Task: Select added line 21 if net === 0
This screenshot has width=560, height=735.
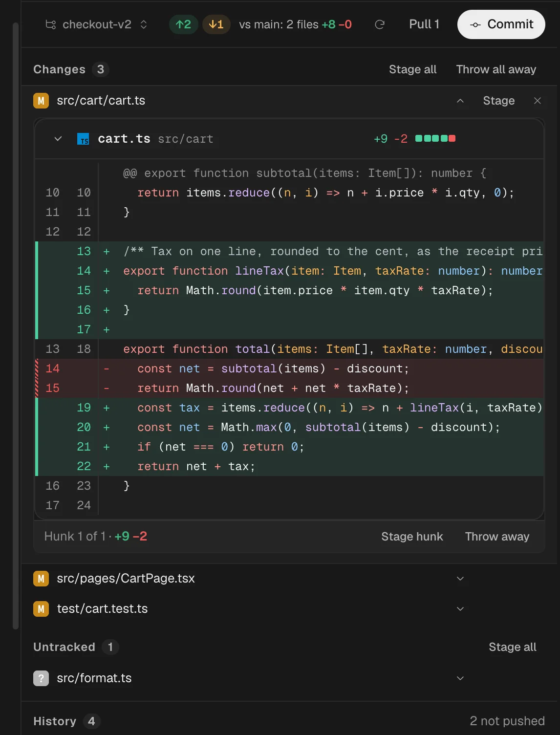Action: [x=289, y=447]
